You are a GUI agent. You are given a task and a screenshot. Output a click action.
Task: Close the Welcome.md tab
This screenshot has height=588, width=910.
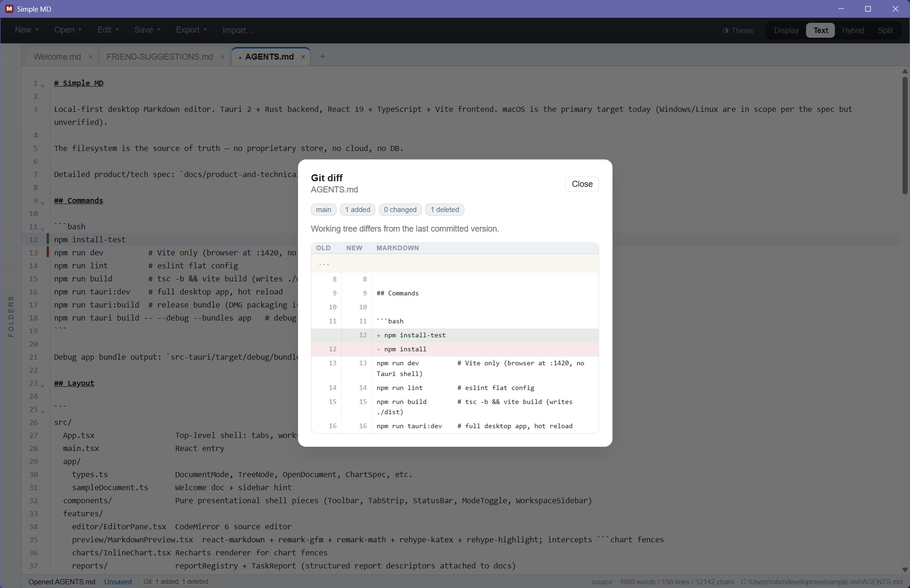(90, 57)
